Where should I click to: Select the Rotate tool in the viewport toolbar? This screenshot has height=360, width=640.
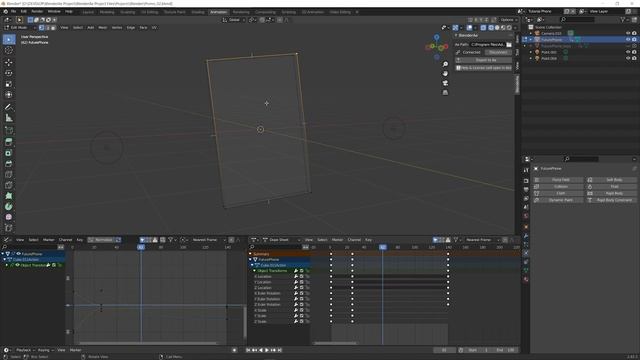9,73
